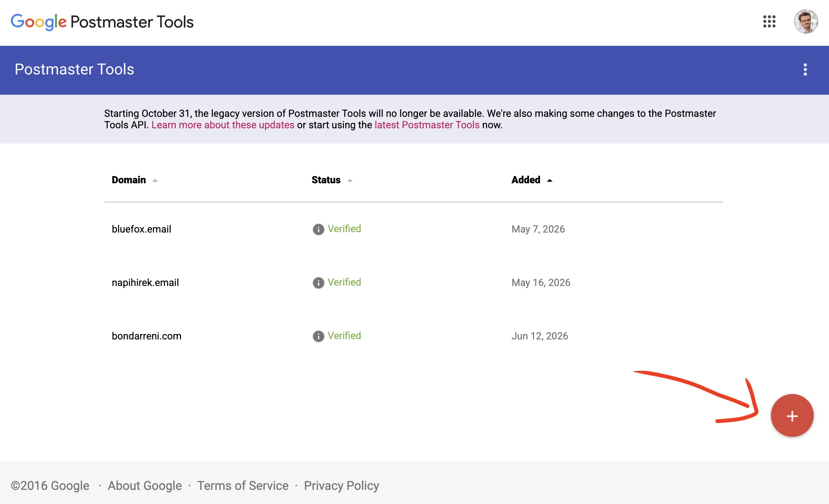Click the Google logo in the header
Image resolution: width=829 pixels, height=504 pixels.
[39, 22]
